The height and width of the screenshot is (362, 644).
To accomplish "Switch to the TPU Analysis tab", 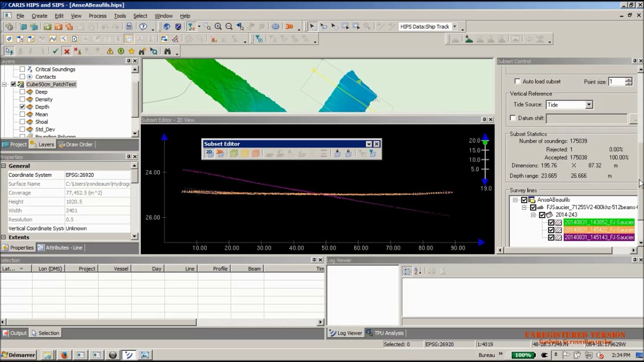I will tap(385, 333).
